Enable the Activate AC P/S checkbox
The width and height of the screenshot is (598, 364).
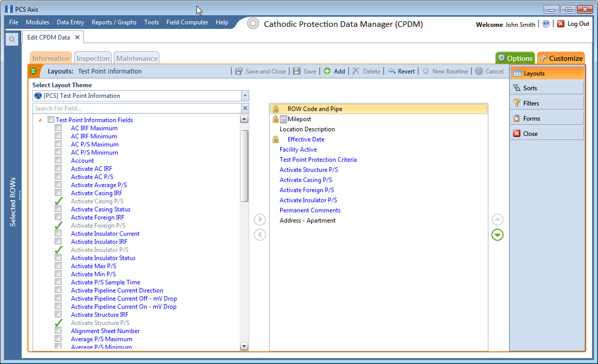click(x=58, y=176)
